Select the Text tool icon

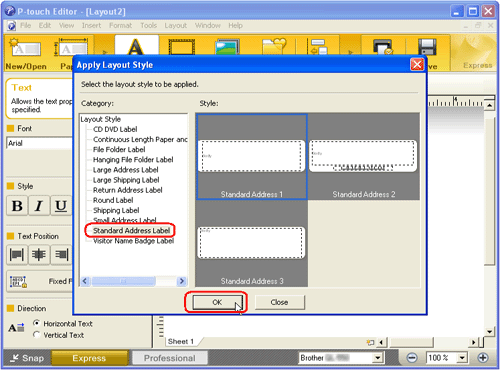click(136, 46)
